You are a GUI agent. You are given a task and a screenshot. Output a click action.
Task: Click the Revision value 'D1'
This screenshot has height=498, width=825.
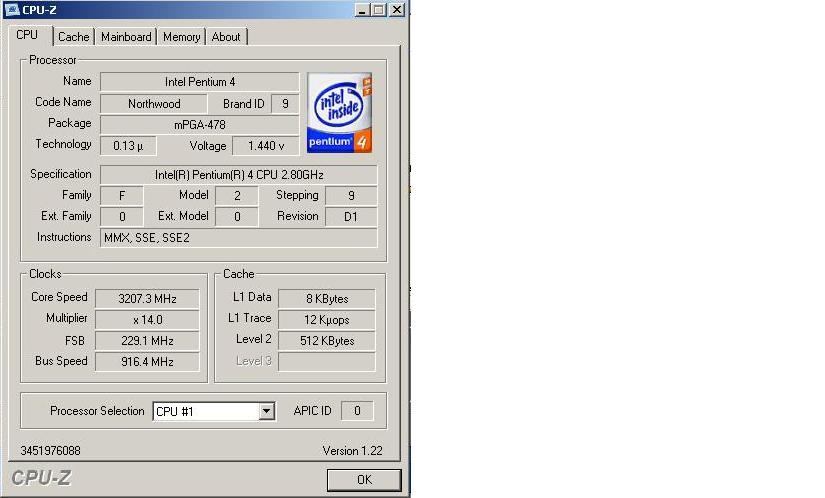[351, 217]
